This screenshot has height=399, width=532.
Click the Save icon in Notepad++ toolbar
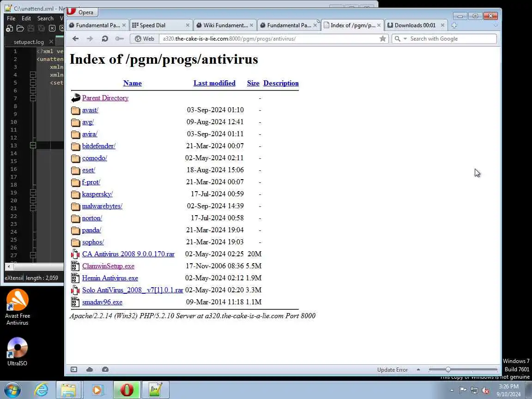(x=30, y=28)
